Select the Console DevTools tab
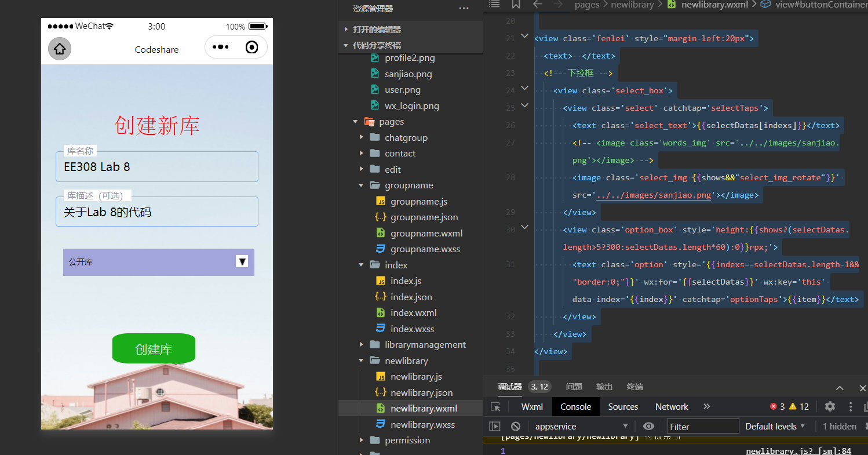The width and height of the screenshot is (868, 455). coord(575,407)
